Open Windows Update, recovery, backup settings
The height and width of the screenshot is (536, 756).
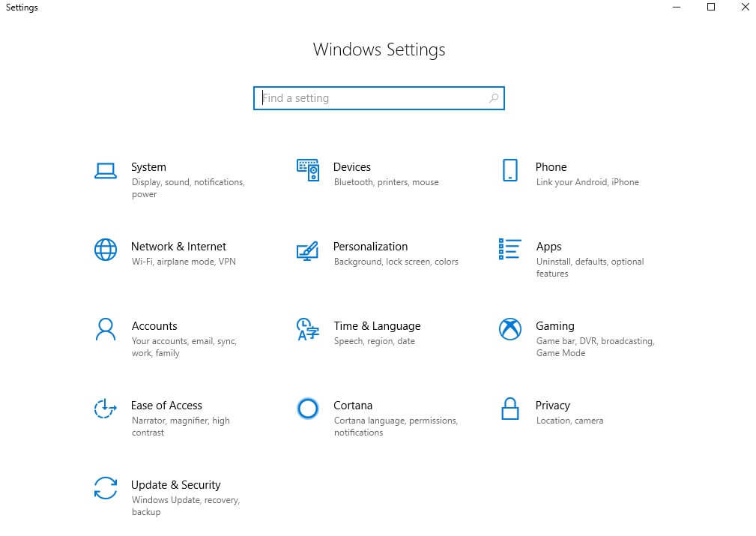point(186,505)
